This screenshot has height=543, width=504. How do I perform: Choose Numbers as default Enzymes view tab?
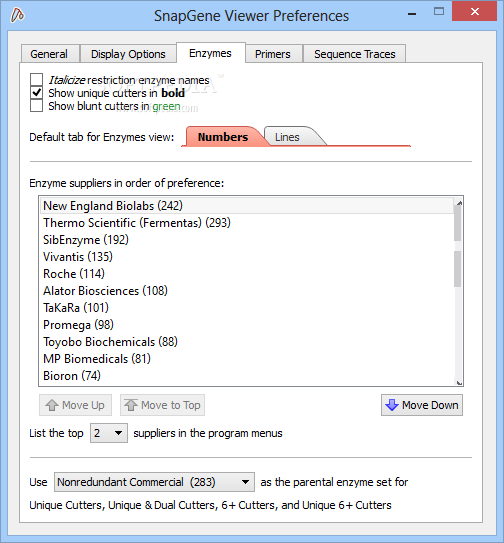point(223,137)
